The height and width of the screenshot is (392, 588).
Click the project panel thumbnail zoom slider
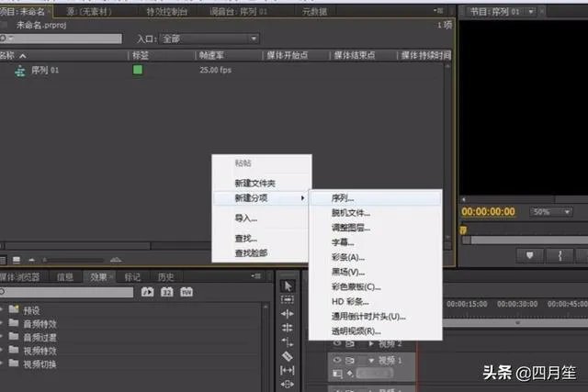(73, 260)
